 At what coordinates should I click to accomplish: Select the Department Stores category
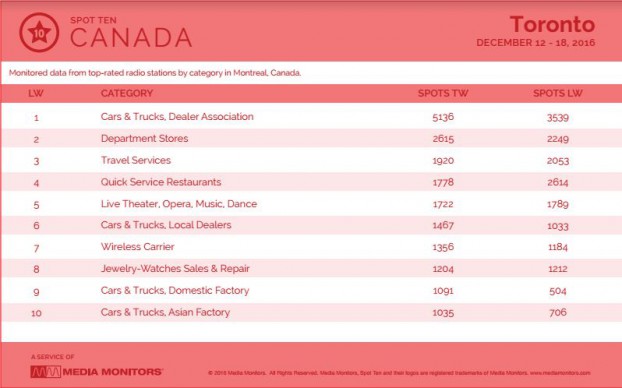[x=144, y=139]
